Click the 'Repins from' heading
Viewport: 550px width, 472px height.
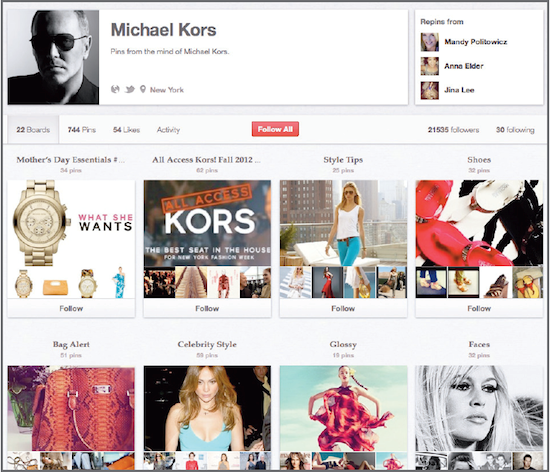click(442, 22)
